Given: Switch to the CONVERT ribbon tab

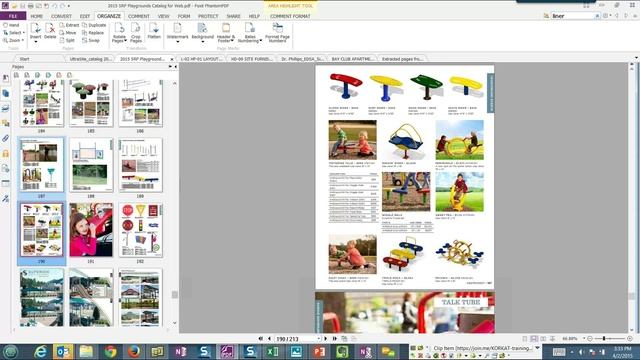Looking at the screenshot, I should coord(61,16).
